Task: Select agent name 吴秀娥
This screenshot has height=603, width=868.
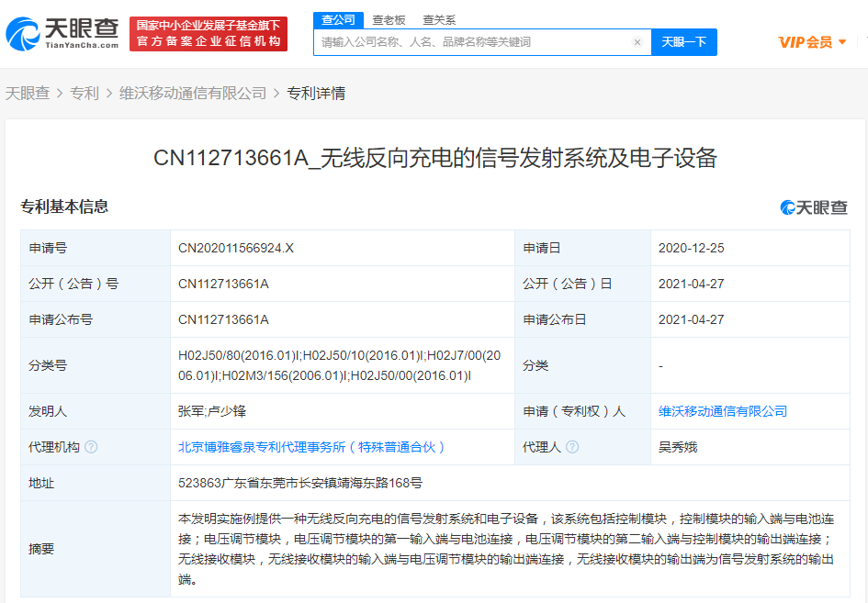Action: [678, 447]
